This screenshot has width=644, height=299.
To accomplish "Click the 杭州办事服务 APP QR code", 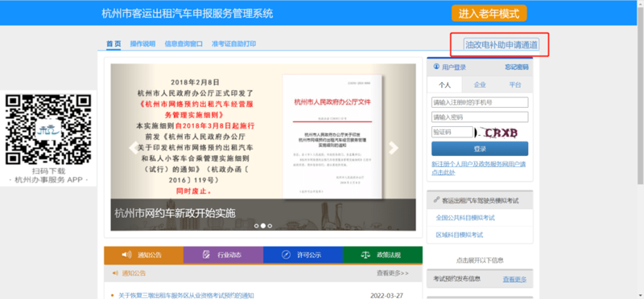I will tap(48, 129).
